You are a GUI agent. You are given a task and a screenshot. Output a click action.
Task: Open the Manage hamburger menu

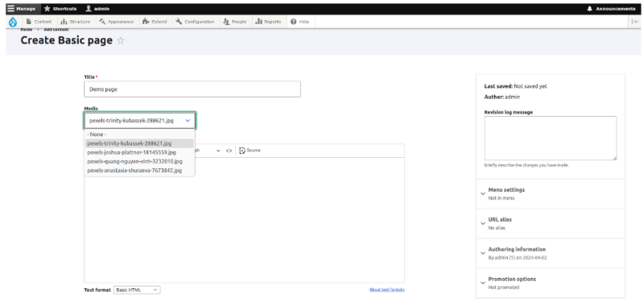(22, 9)
